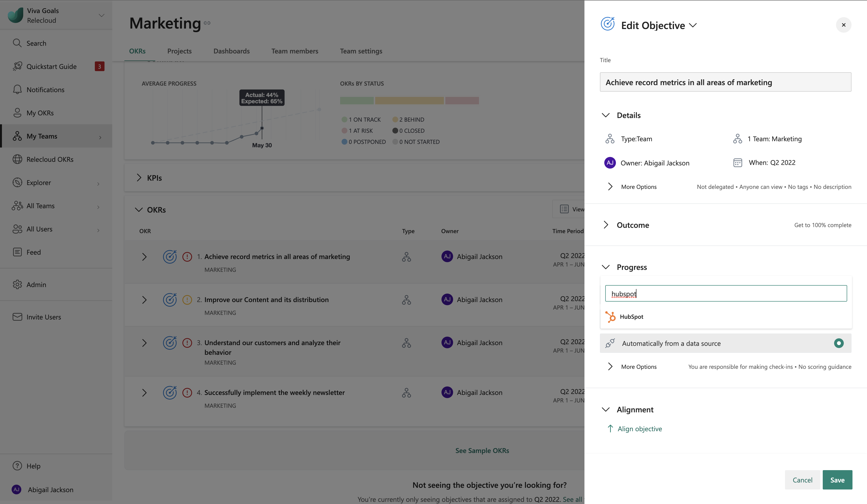Click the green On Track status bar segment
This screenshot has width=867, height=504.
[356, 100]
